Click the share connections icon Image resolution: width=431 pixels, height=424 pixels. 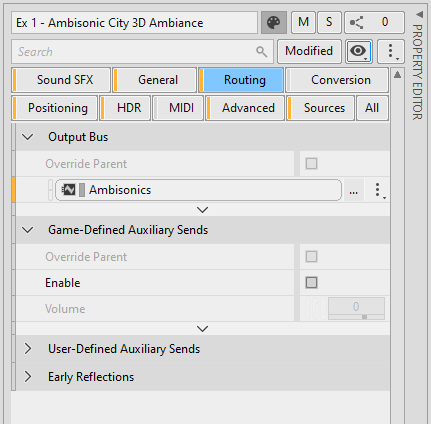[x=356, y=23]
